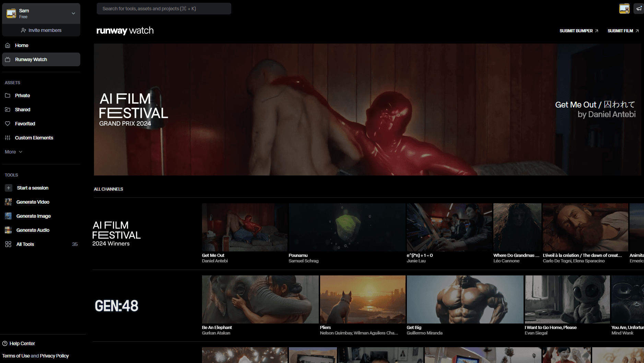This screenshot has width=644, height=363.
Task: Click the runway watch logo
Action: coord(125,31)
